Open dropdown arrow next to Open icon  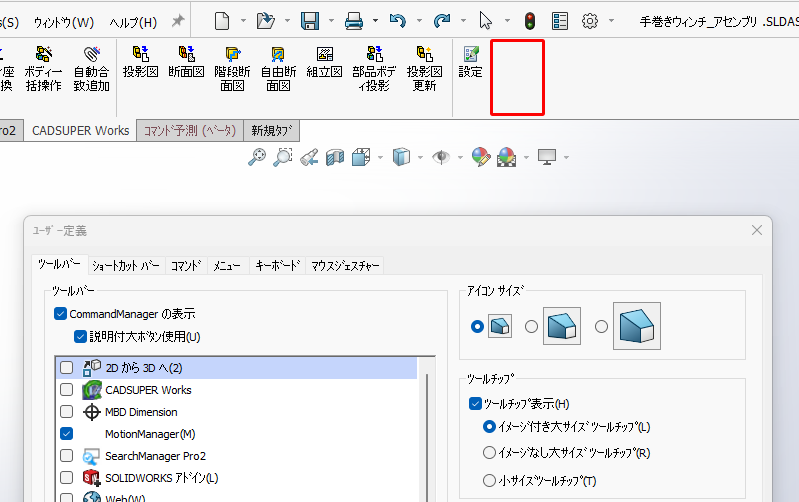[287, 21]
